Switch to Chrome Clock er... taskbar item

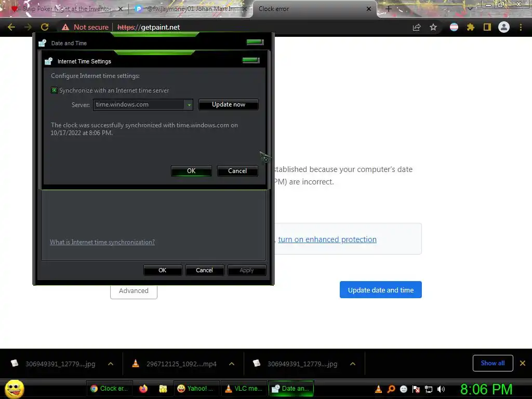109,389
